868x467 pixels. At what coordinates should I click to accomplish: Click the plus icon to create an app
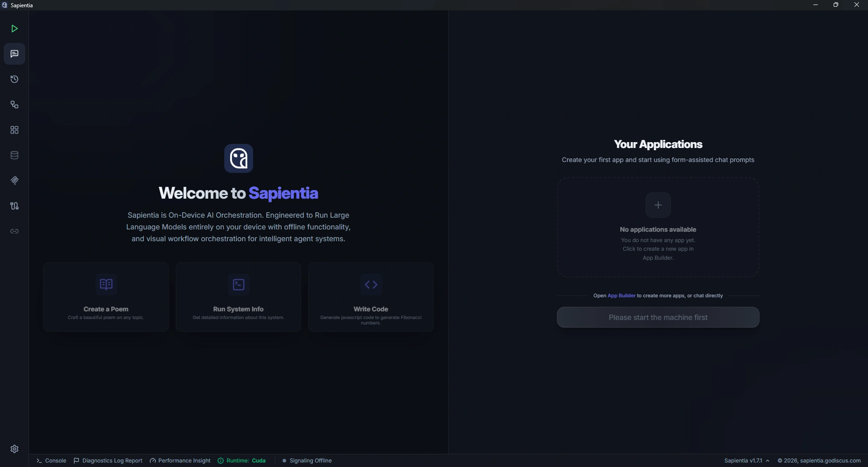658,205
